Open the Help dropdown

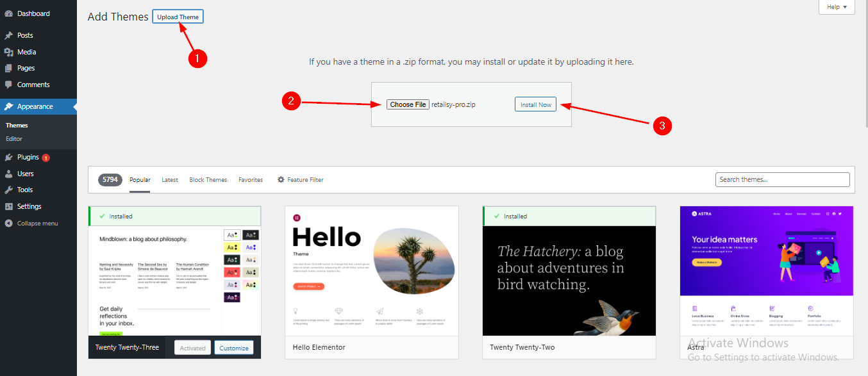point(837,7)
